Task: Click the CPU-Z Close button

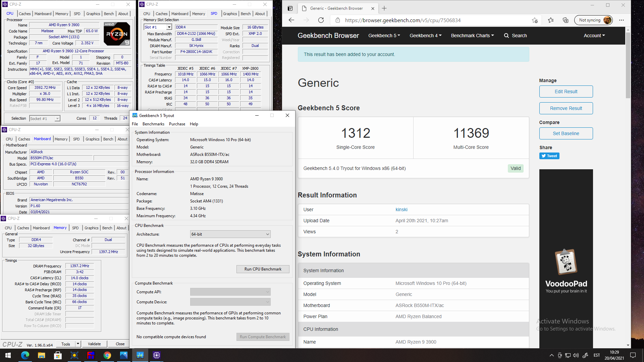Action: coord(120,344)
